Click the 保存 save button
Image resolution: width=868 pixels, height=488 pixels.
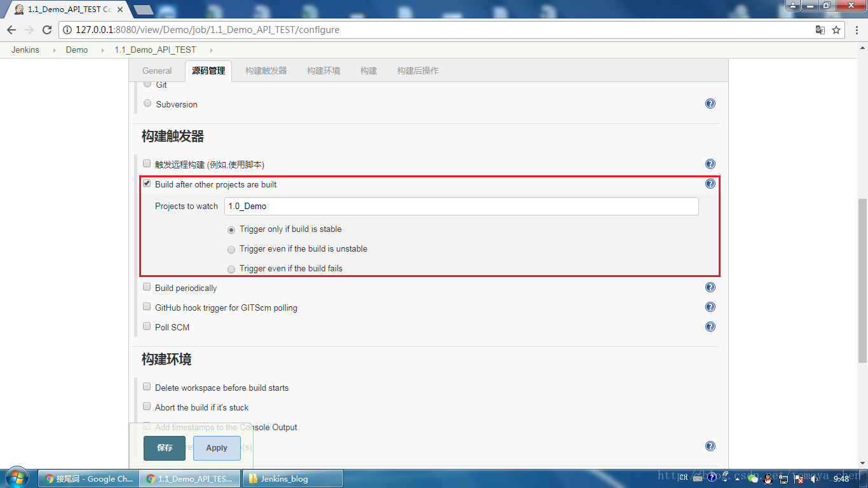point(165,448)
